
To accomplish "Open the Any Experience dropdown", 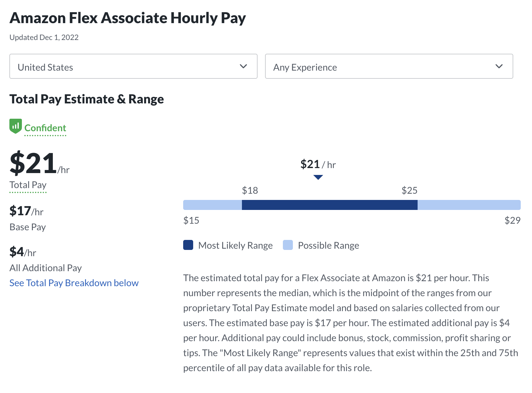I will point(389,66).
